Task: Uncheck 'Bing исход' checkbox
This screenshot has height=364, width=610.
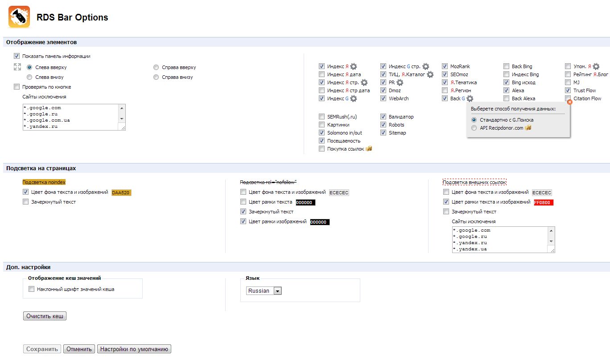Action: [506, 82]
